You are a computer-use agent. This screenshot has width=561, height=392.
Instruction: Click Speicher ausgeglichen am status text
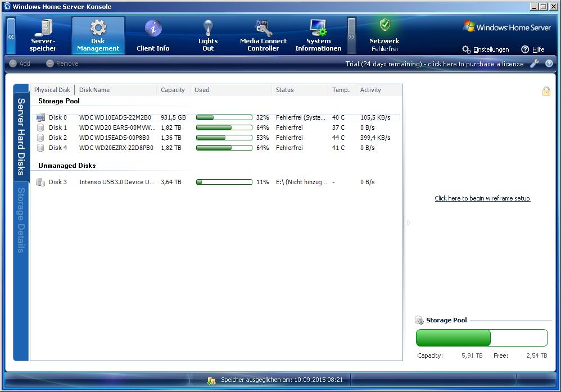tap(282, 380)
